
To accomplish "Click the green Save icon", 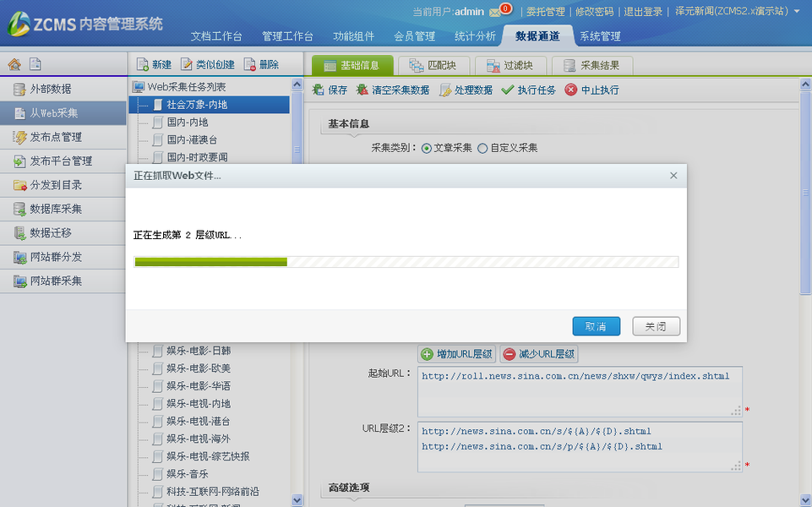I will pos(319,90).
